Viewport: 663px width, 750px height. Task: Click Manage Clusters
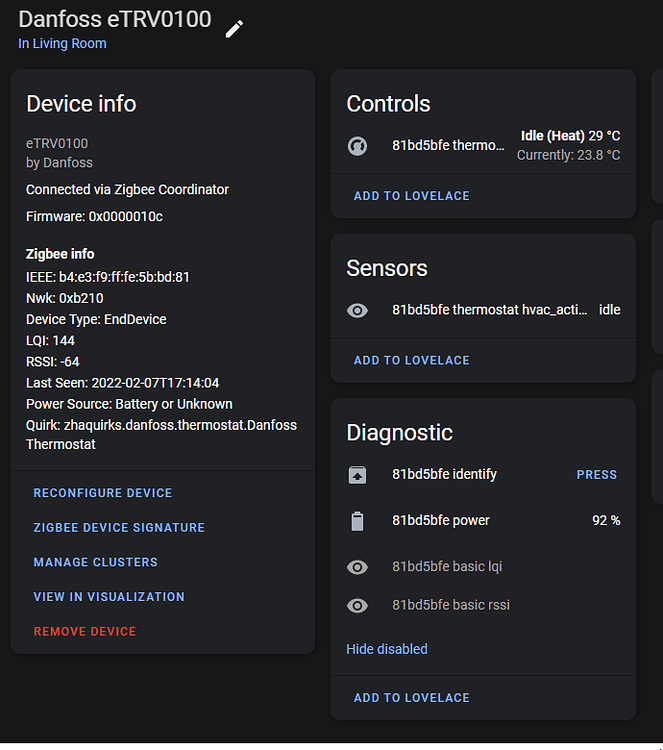click(95, 562)
